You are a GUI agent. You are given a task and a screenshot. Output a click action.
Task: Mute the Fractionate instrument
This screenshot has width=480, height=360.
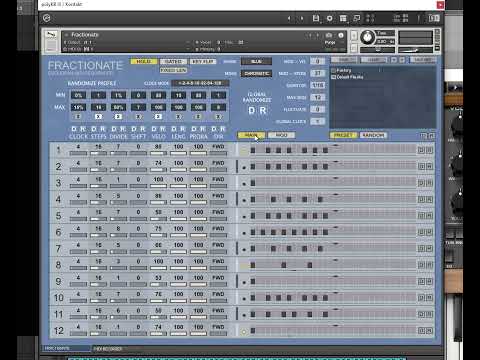[354, 48]
